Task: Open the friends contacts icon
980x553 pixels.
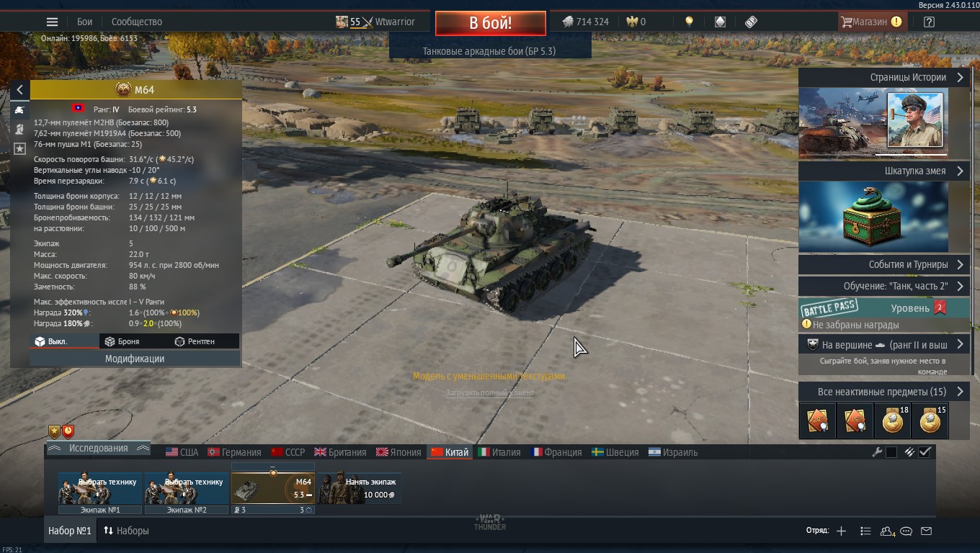Action: pos(887,531)
